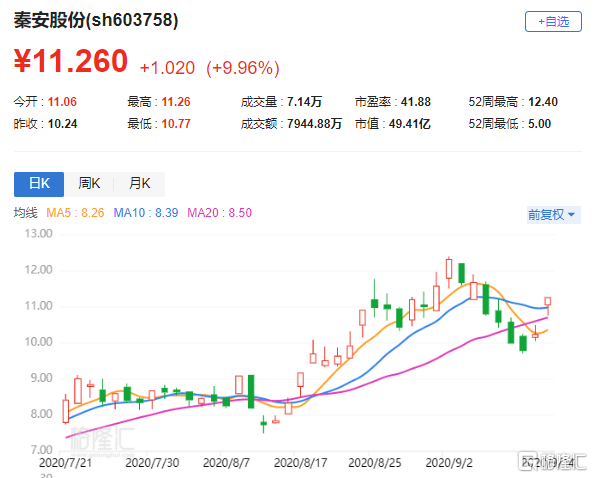This screenshot has height=478, width=593.
Task: Click the current price ¥11.260
Action: pyautogui.click(x=71, y=61)
